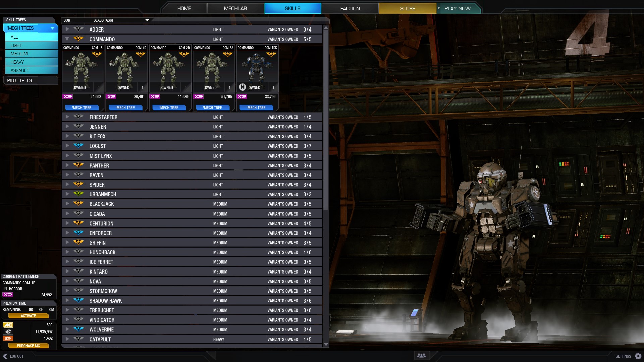Click the MC currency icon
This screenshot has height=362, width=644.
pyautogui.click(x=8, y=325)
